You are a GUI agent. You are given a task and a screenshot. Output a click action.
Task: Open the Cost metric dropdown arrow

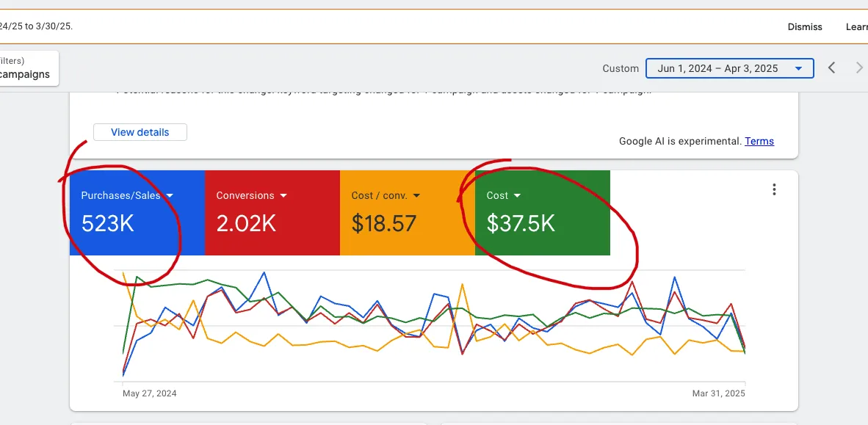tap(518, 195)
